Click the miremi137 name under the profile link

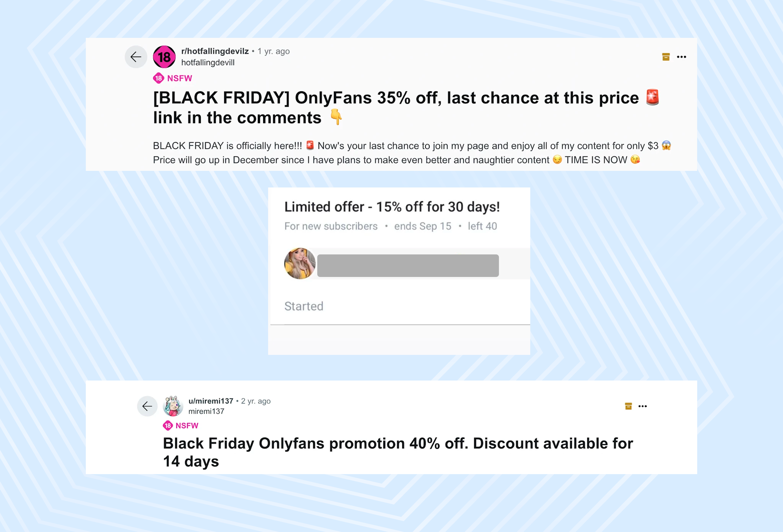click(206, 411)
